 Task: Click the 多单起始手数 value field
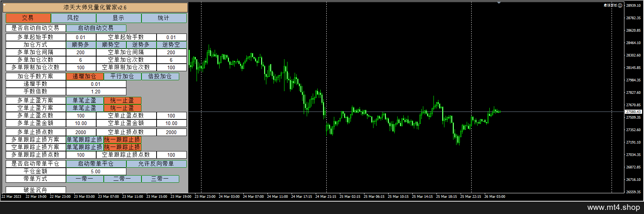tap(81, 37)
